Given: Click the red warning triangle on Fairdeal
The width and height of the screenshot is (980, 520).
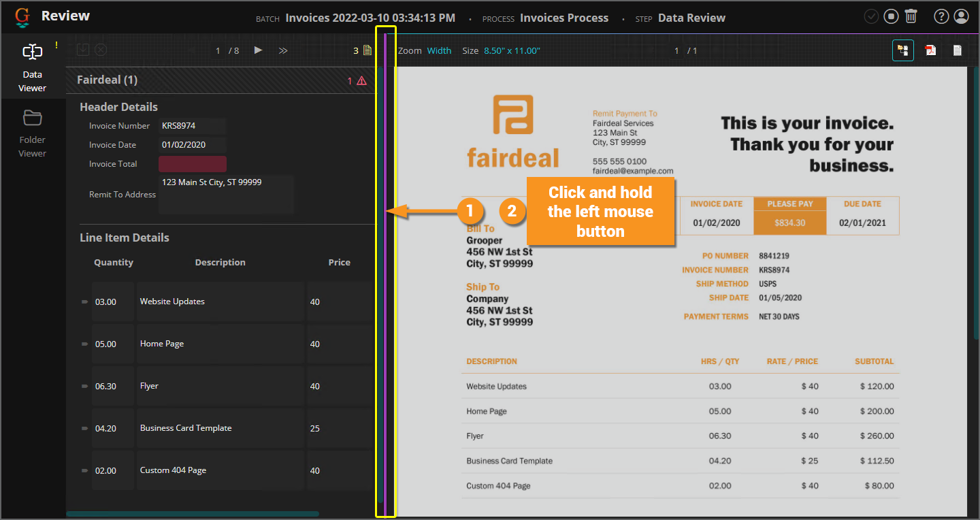Looking at the screenshot, I should pyautogui.click(x=361, y=80).
